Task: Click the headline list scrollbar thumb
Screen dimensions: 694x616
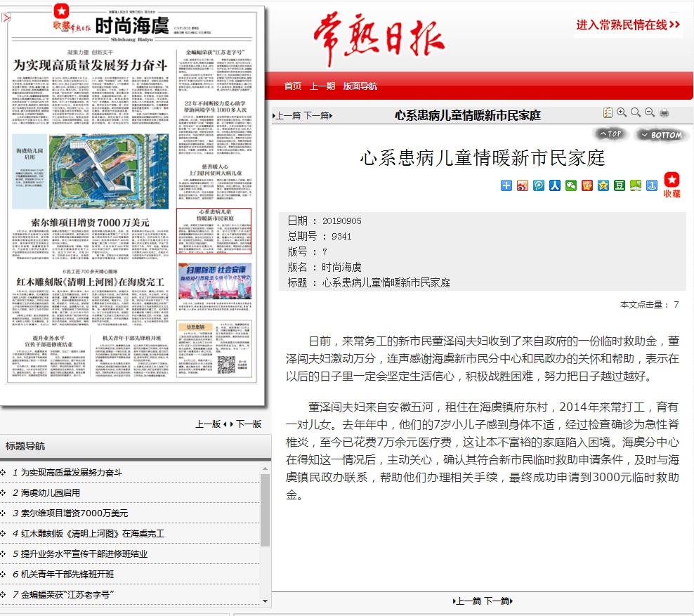Action: click(x=265, y=510)
